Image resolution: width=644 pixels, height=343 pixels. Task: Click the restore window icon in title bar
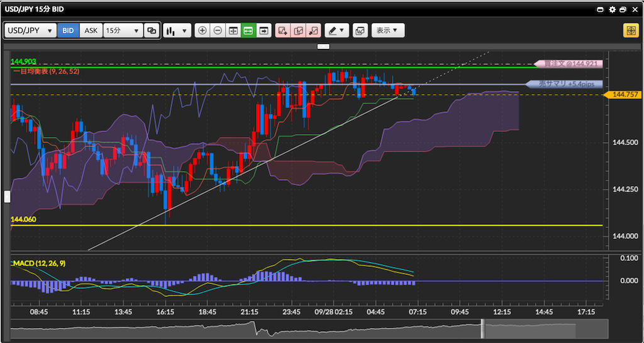pos(623,9)
